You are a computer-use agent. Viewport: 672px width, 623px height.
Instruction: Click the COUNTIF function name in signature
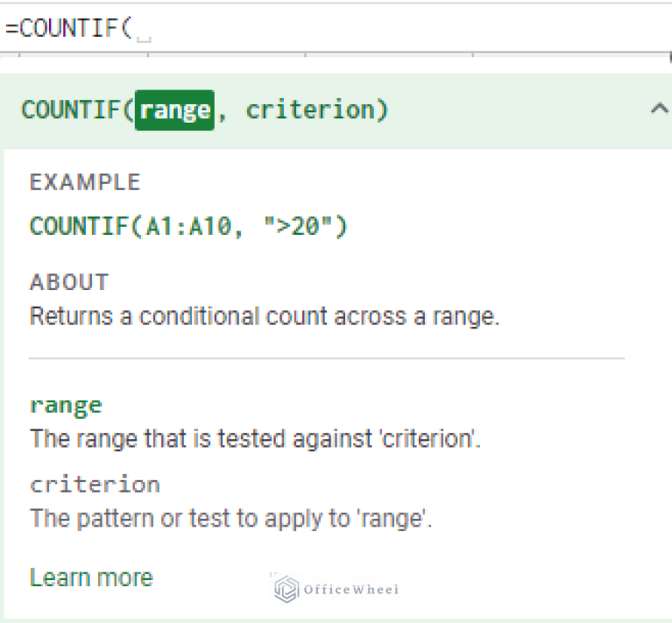73,110
